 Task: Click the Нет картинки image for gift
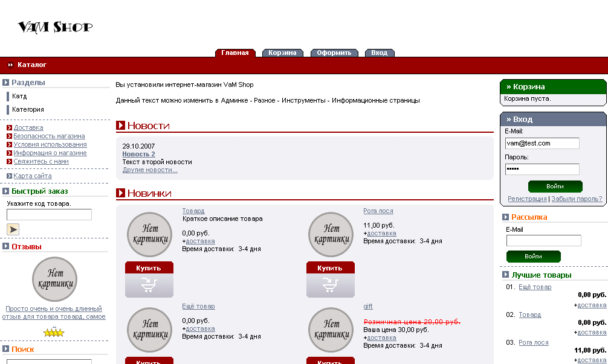[x=331, y=330]
